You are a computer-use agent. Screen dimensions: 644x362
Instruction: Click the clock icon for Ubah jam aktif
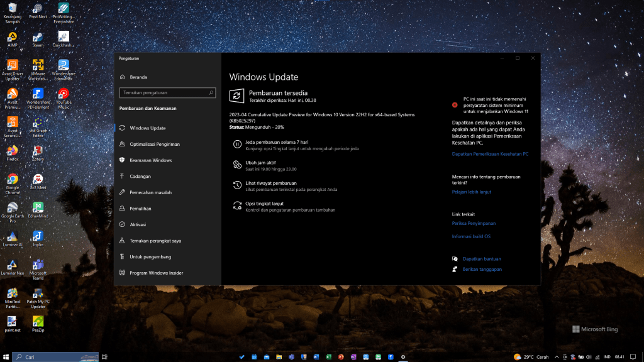point(237,165)
